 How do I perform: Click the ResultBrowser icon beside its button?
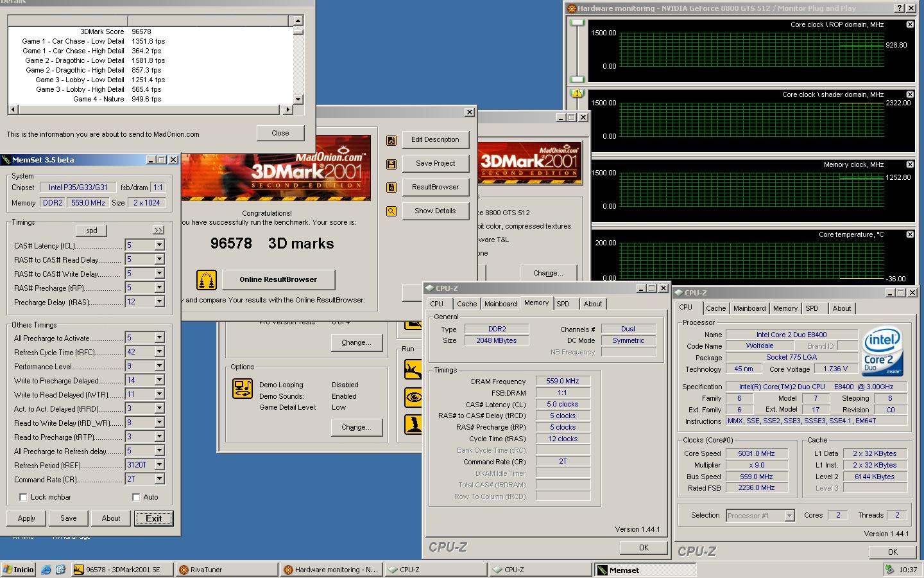[x=391, y=188]
